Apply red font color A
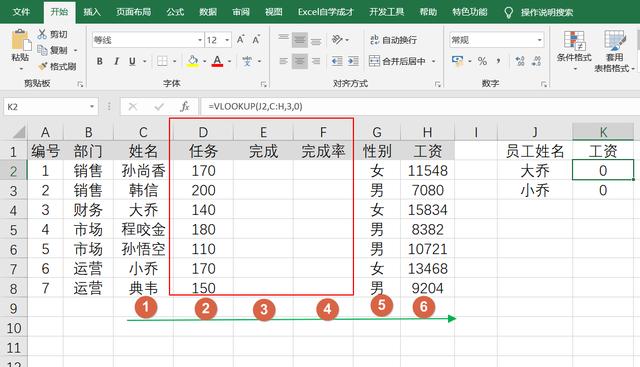The width and height of the screenshot is (640, 367). tap(218, 61)
